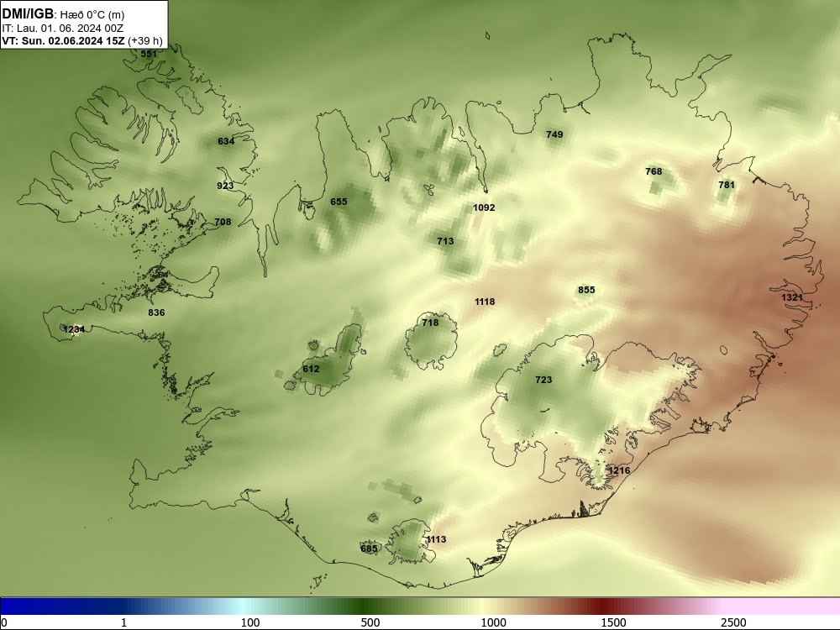Click the 1000 tick on the color scale

(493, 622)
